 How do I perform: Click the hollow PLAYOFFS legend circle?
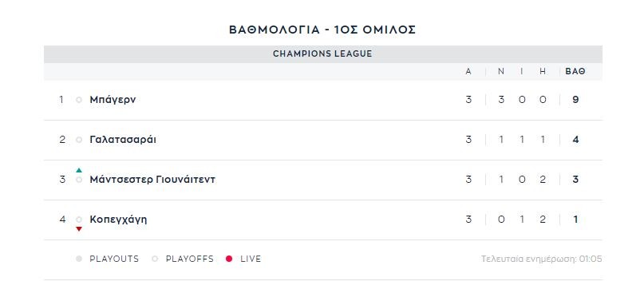pos(155,259)
